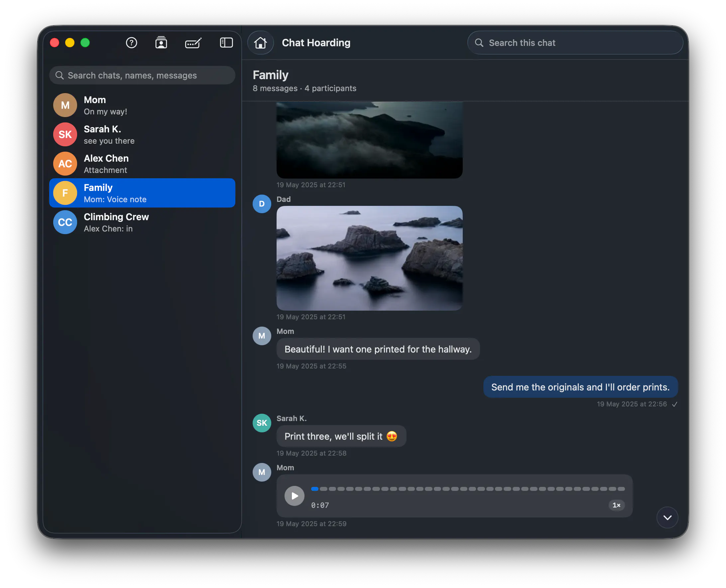
Task: Click the 'see you there' preview text
Action: point(109,141)
